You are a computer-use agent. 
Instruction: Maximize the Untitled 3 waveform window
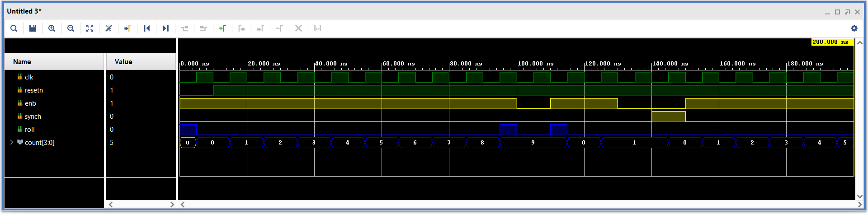pyautogui.click(x=837, y=12)
